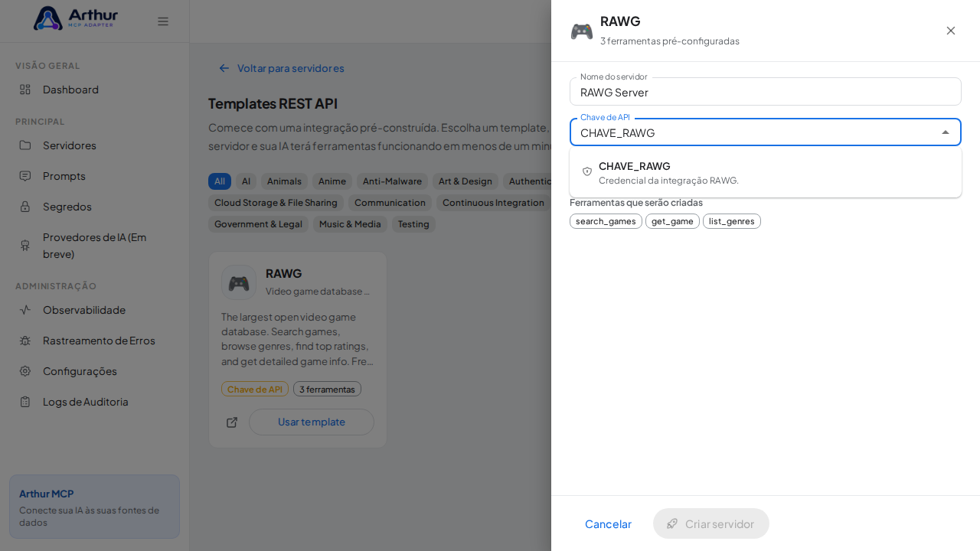Click the list_genres tool chip
The width and height of the screenshot is (980, 551).
(732, 221)
